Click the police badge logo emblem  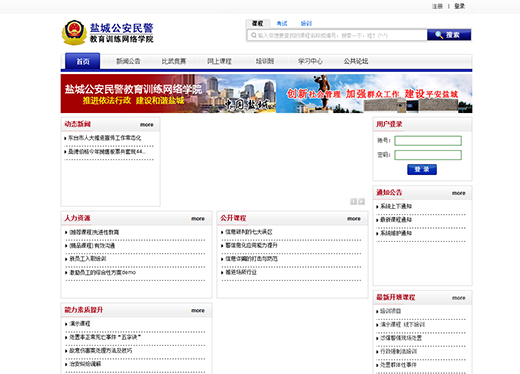(74, 32)
